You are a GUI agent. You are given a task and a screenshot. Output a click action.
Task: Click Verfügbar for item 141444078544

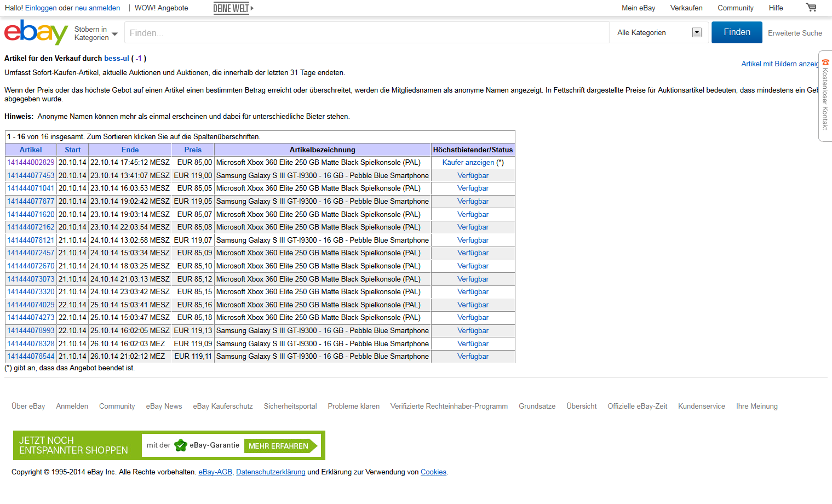tap(473, 356)
